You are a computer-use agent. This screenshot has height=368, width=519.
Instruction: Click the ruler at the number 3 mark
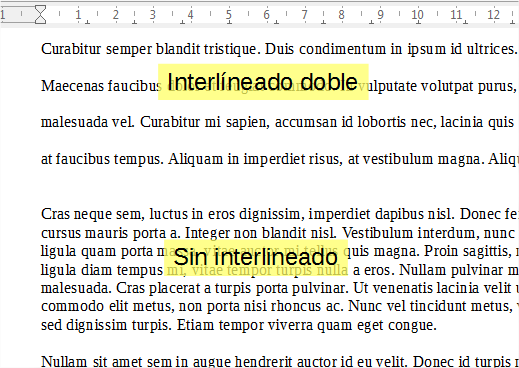click(153, 15)
